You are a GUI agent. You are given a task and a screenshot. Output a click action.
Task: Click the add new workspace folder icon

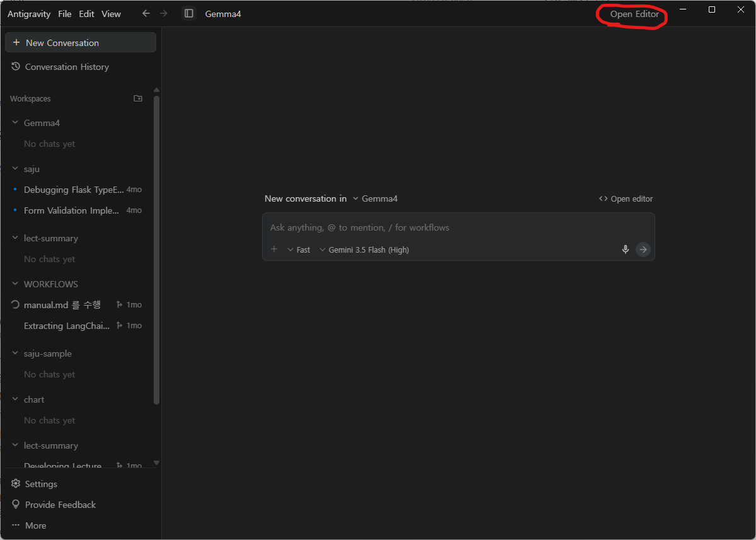tap(138, 98)
